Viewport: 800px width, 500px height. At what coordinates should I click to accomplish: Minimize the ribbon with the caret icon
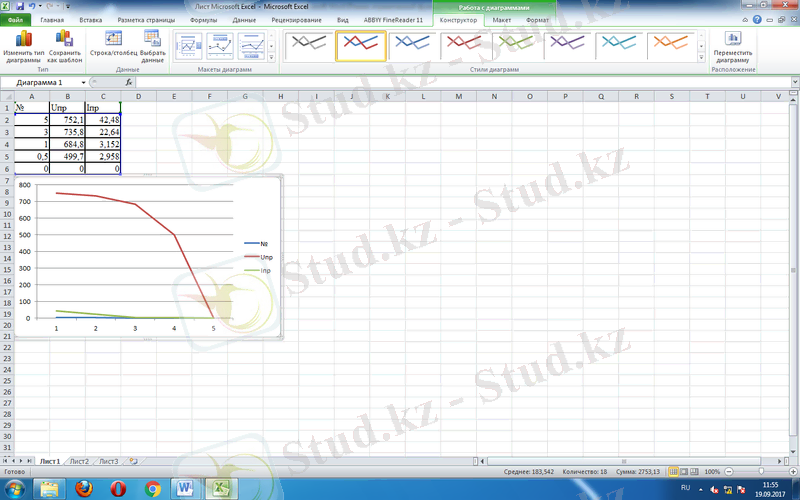point(745,20)
